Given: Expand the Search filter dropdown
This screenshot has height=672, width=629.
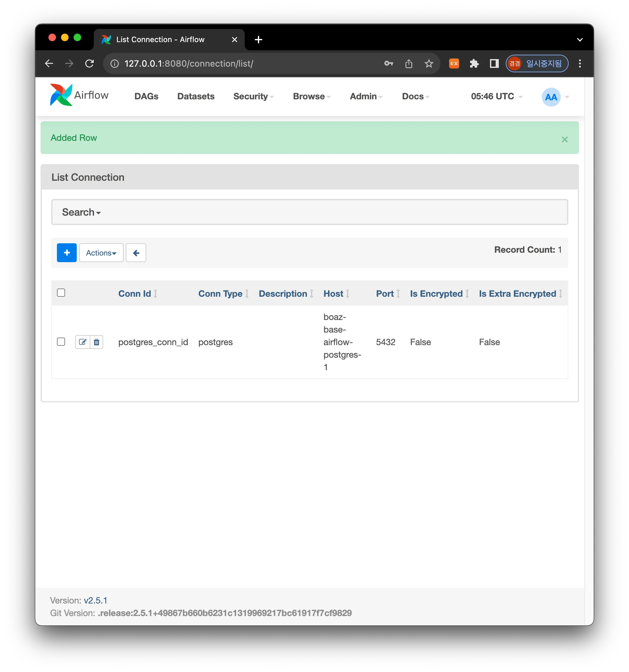Looking at the screenshot, I should pyautogui.click(x=81, y=212).
